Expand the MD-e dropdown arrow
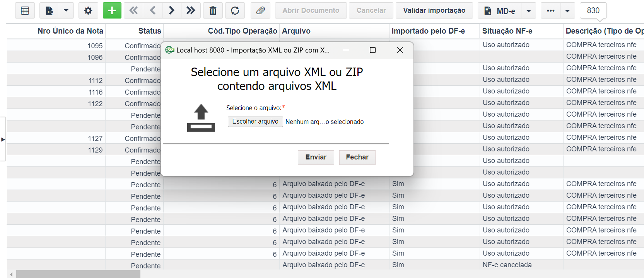Image resolution: width=644 pixels, height=278 pixels. pyautogui.click(x=529, y=11)
